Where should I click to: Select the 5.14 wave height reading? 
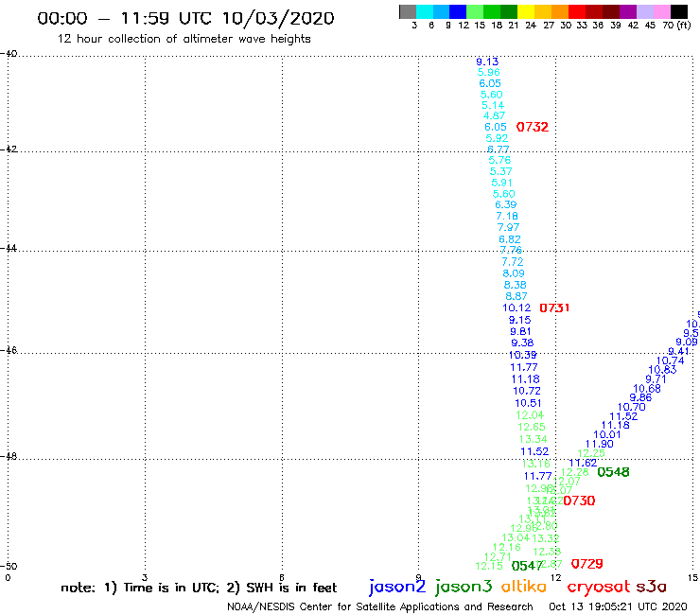(x=493, y=105)
